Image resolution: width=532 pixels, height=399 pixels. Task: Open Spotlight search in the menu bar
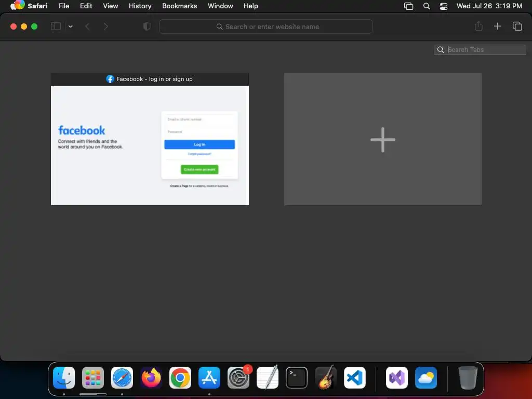(x=427, y=6)
